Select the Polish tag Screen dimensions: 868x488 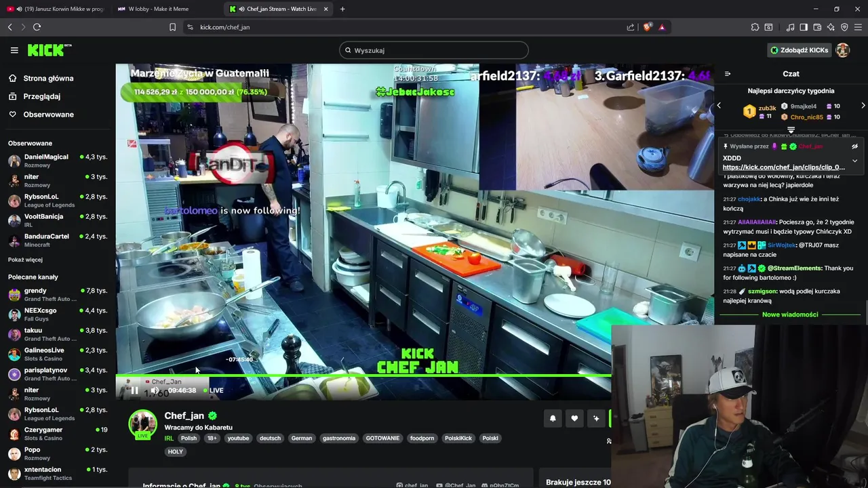point(189,438)
